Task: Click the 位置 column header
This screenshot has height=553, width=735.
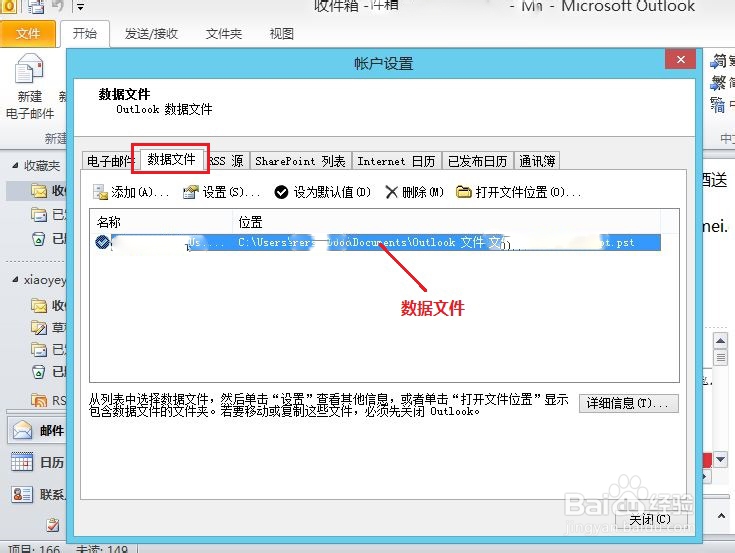Action: (446, 222)
